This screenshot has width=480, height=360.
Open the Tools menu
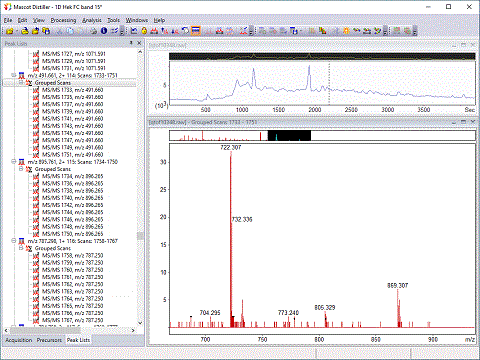tap(113, 20)
